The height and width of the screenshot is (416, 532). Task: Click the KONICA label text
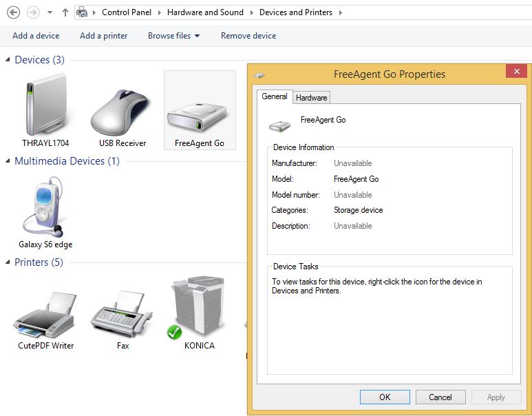tap(200, 346)
